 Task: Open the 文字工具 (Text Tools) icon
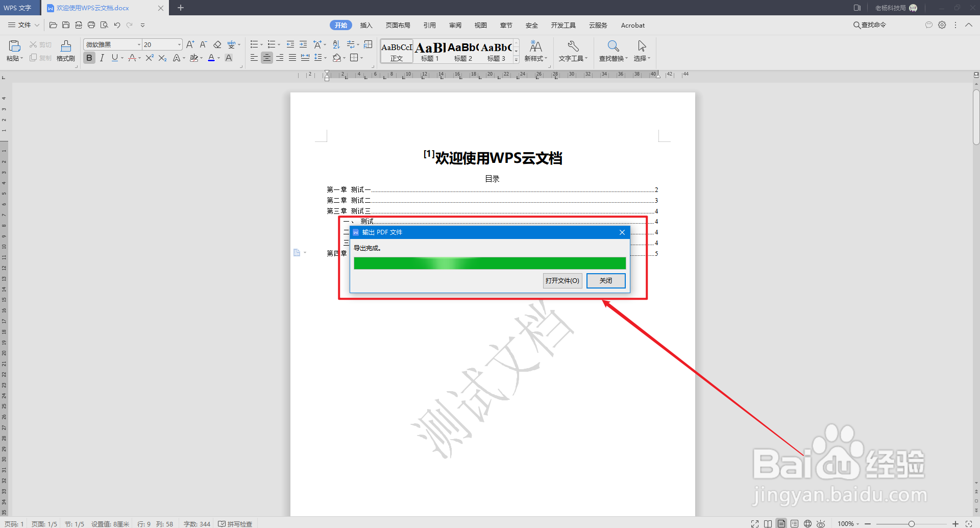573,50
